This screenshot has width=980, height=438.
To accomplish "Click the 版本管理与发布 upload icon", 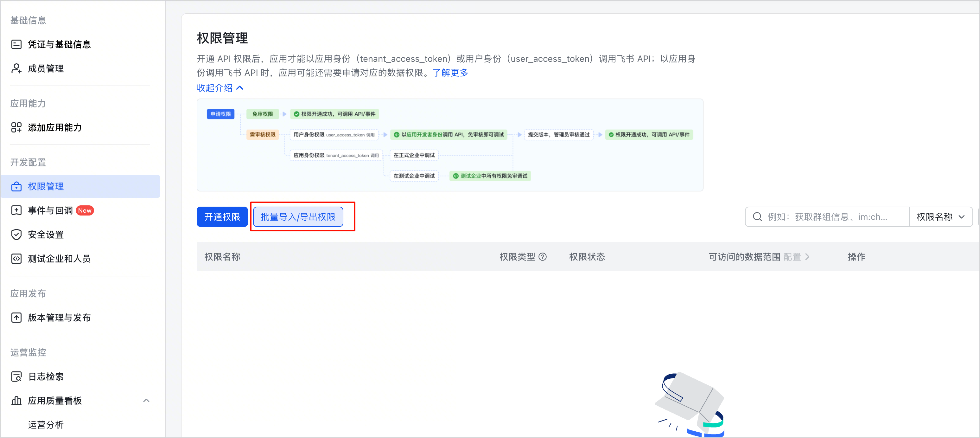I will click(x=16, y=318).
